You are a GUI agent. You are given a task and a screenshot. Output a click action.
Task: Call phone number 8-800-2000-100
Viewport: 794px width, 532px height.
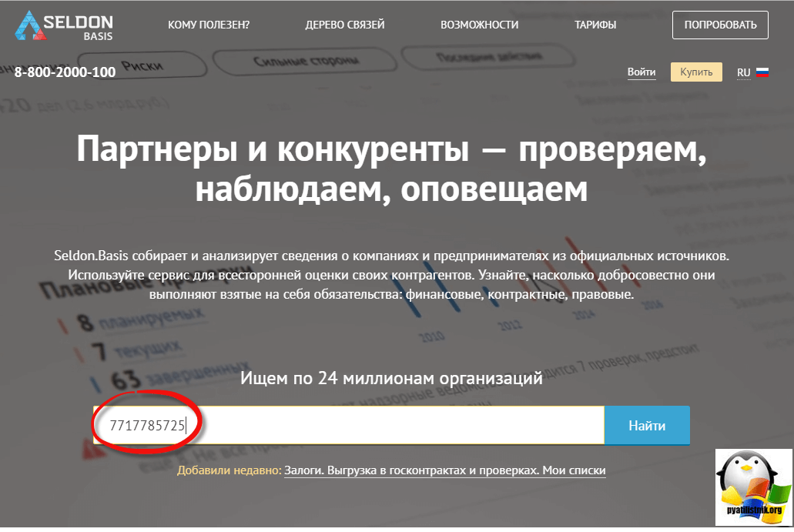pos(65,72)
